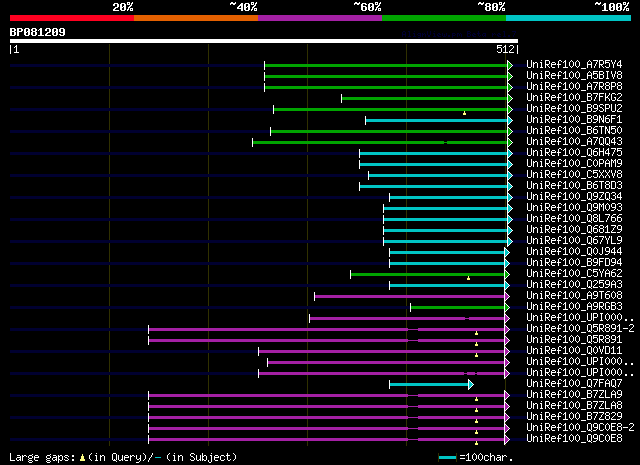This screenshot has width=640, height=465.
Task: Click the yellow gap marker on B9SPU2 row
Action: (x=464, y=113)
